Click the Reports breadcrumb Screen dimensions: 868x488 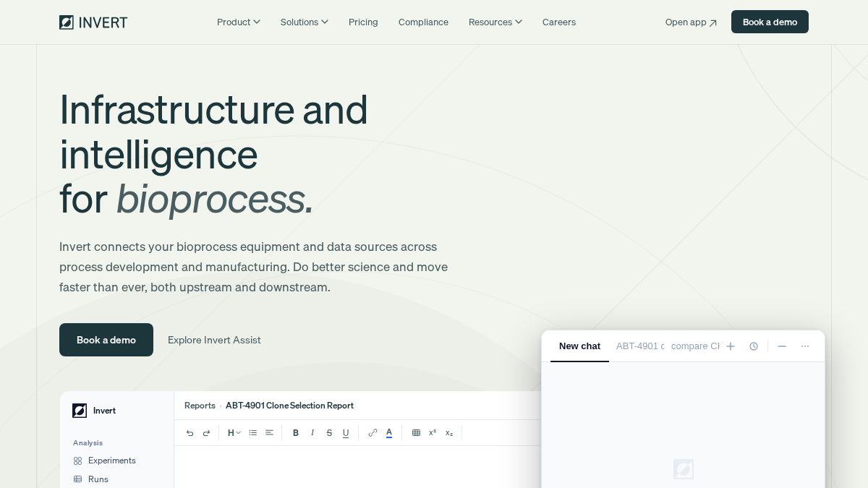(x=200, y=406)
